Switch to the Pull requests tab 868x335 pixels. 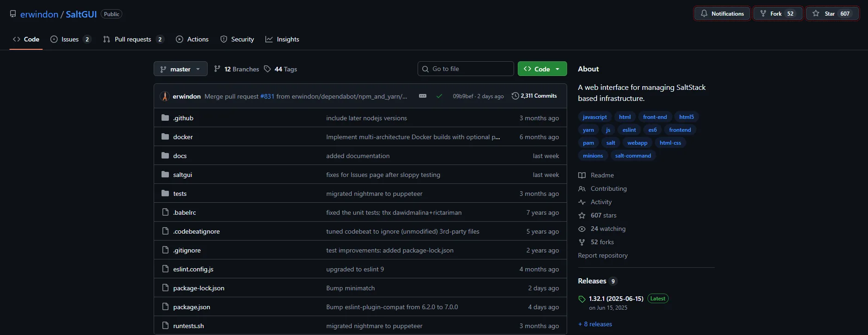pyautogui.click(x=133, y=39)
